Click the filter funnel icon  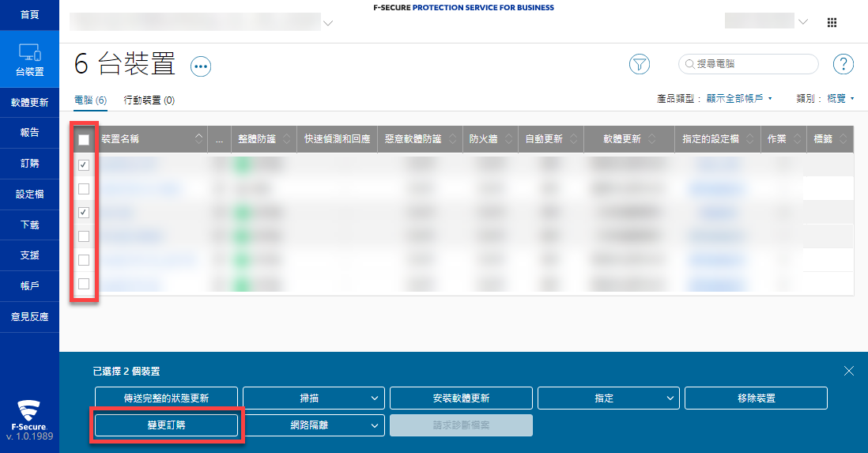(639, 64)
